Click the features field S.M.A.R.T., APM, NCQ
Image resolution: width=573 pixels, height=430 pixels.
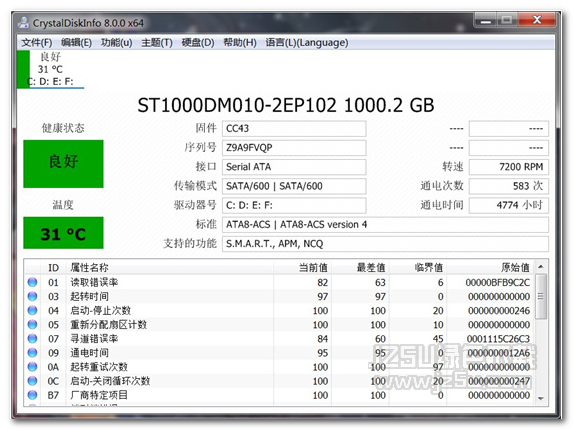click(x=385, y=244)
